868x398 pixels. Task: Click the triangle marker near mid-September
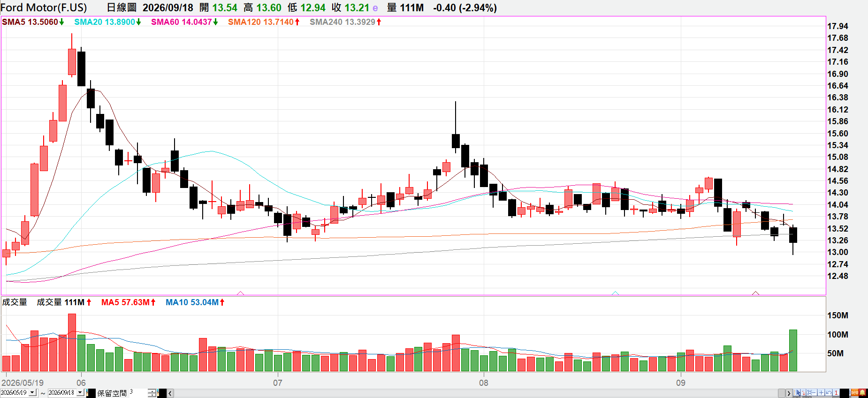point(755,293)
